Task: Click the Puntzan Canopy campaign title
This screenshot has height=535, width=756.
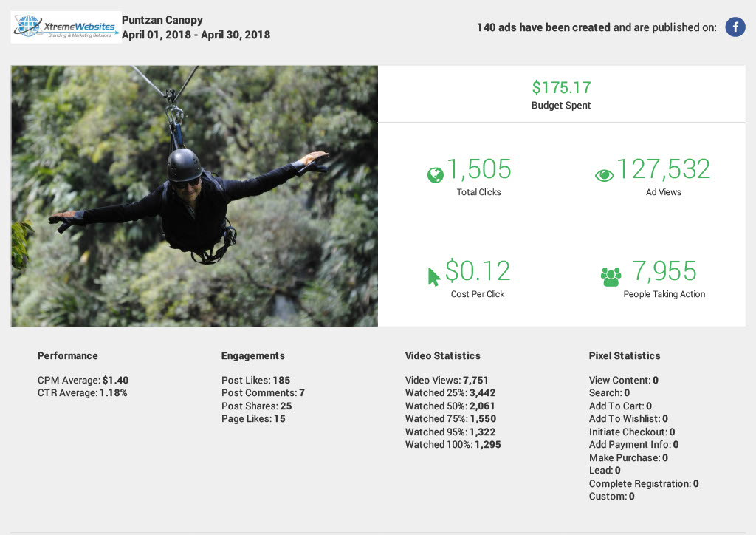Action: tap(162, 20)
